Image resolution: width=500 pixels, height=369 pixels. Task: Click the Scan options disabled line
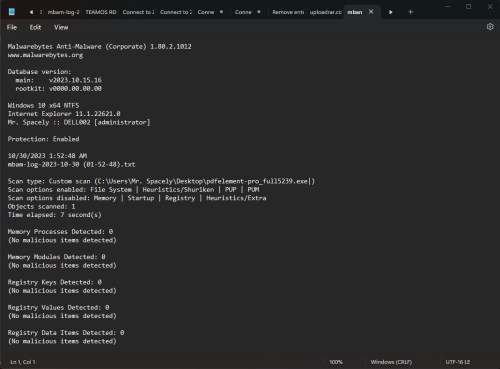coord(137,198)
